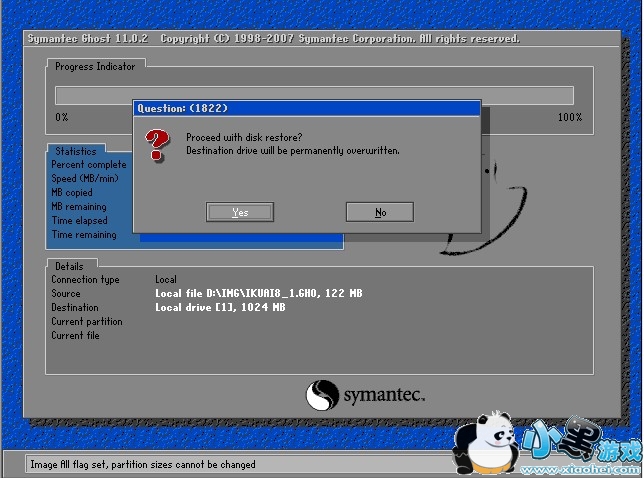The height and width of the screenshot is (478, 644).
Task: Click the Time remaining statistics row
Action: pos(84,235)
